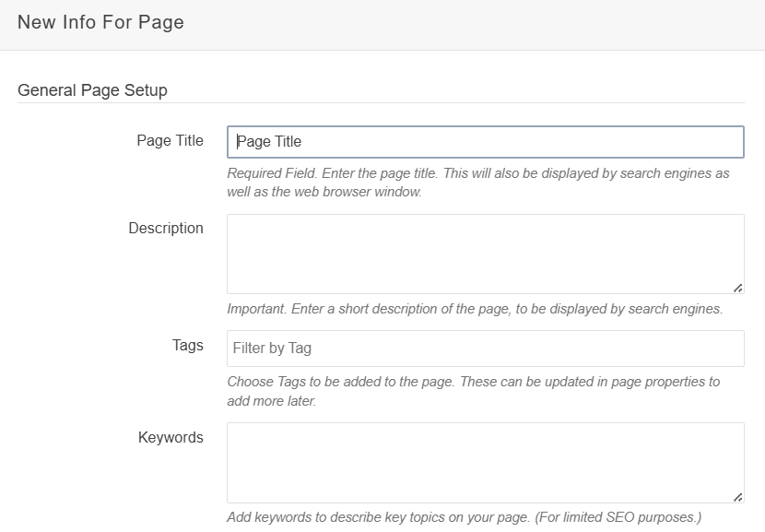Click the "General Page Setup" section heading
Image resolution: width=765 pixels, height=532 pixels.
click(92, 90)
